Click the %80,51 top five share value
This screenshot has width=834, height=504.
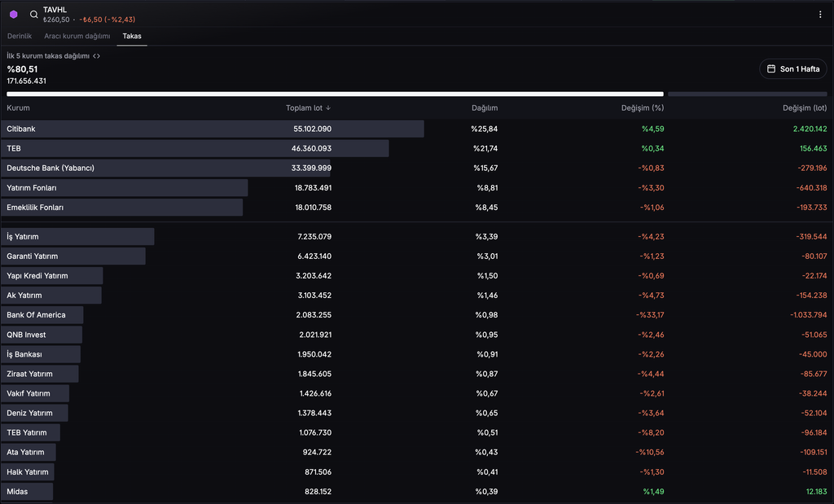22,69
